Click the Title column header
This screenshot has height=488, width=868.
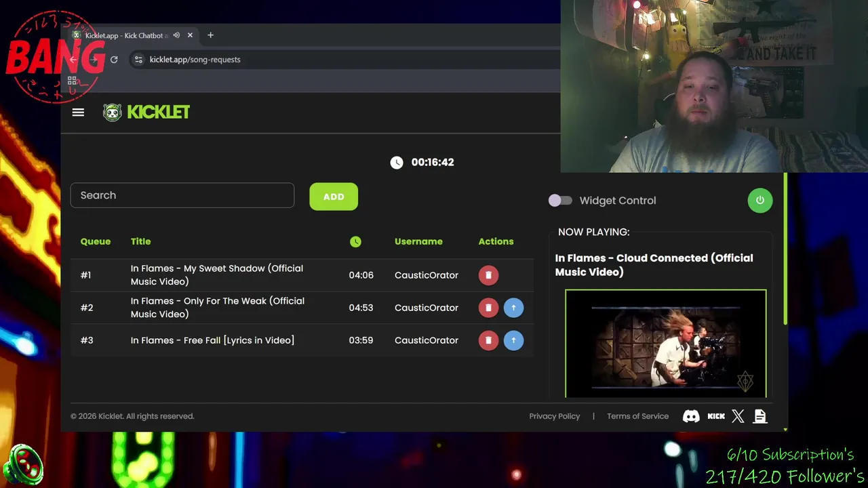140,241
